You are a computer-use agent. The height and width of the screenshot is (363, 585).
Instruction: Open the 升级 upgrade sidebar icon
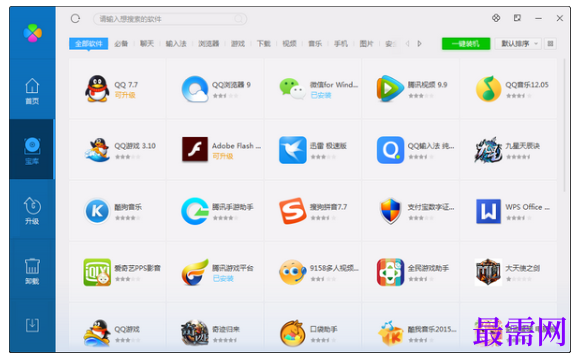[x=32, y=211]
